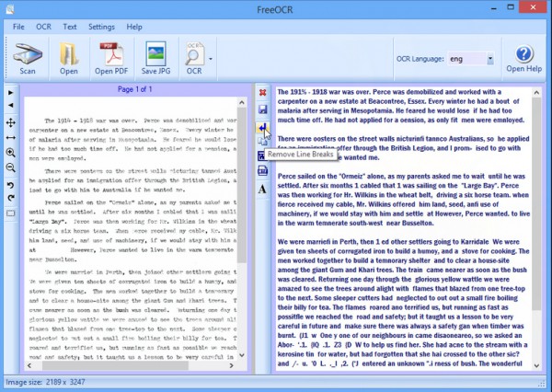Save the text with floppy disk icon
552x392 pixels.
[262, 110]
